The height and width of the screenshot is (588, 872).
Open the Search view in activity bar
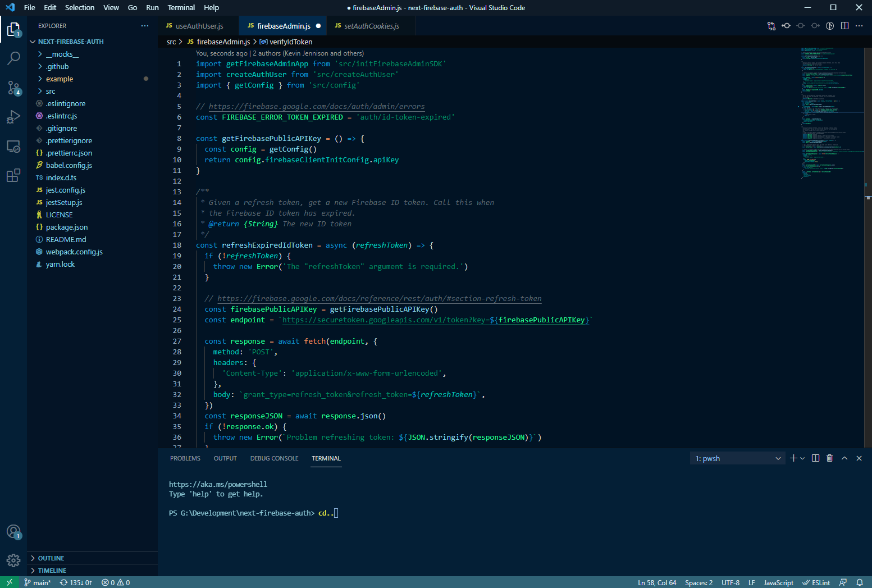pyautogui.click(x=13, y=58)
